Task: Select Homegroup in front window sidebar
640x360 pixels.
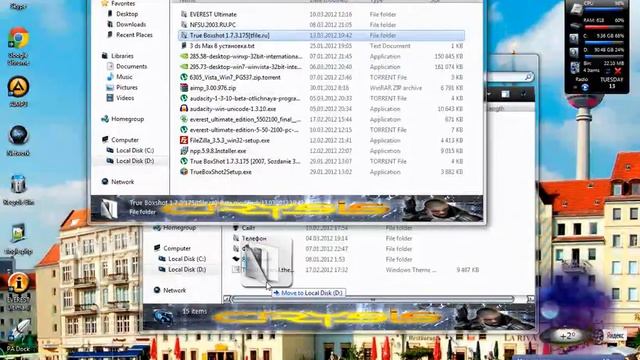Action: [x=127, y=119]
